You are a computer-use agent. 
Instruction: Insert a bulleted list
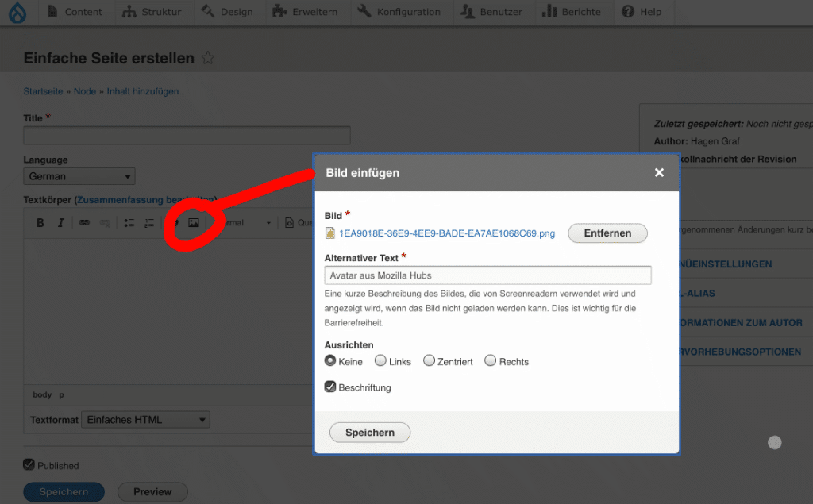tap(129, 223)
